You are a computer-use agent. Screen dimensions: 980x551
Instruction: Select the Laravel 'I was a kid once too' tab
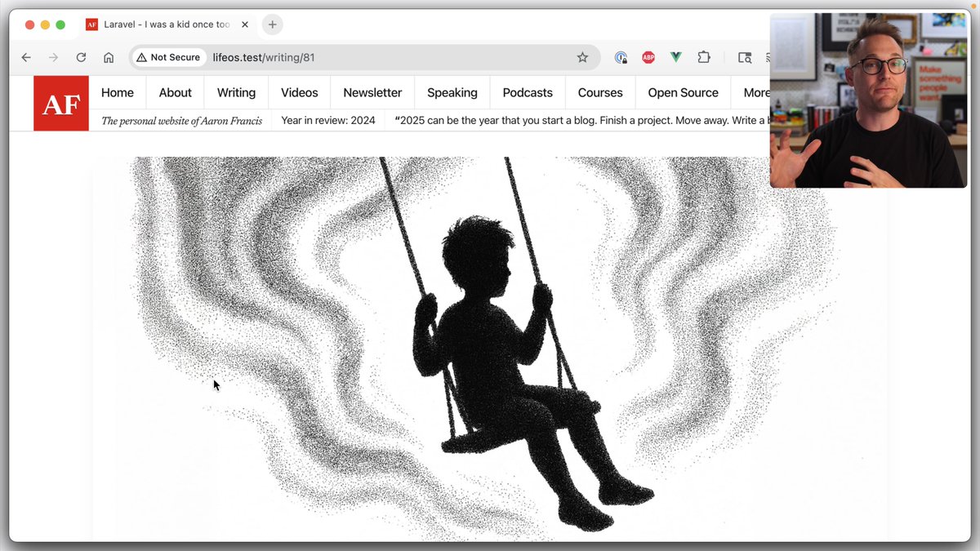[x=167, y=24]
